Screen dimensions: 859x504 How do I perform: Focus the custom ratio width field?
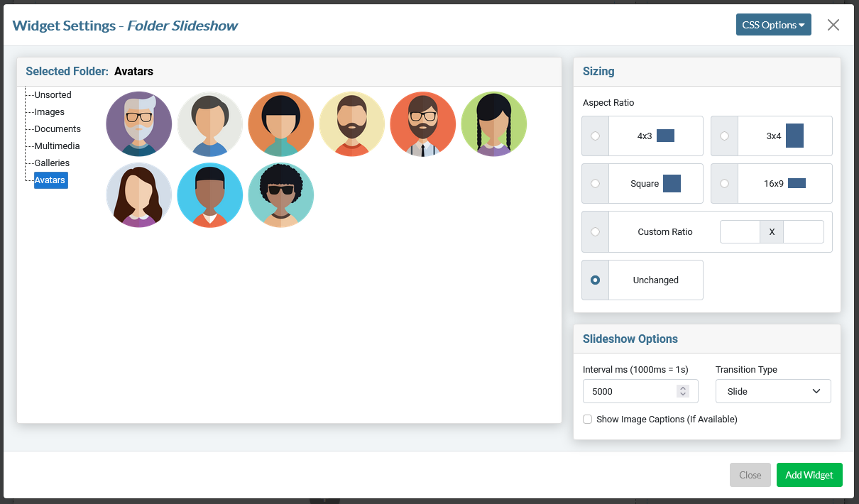tap(740, 232)
